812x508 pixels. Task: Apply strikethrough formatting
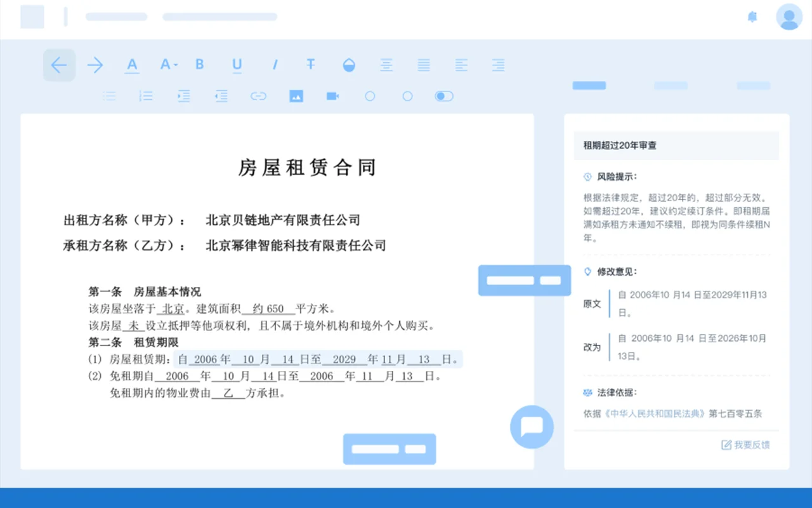tap(311, 64)
